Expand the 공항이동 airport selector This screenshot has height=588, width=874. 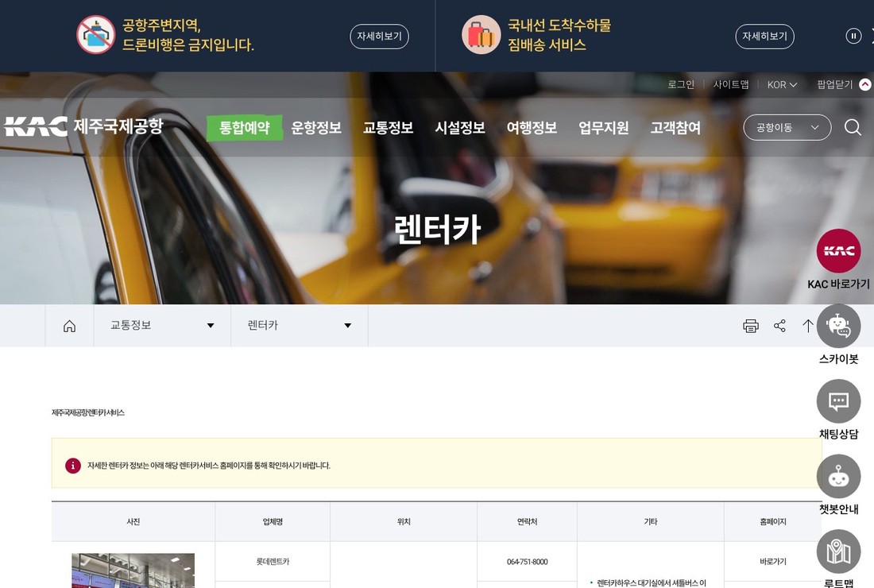787,128
